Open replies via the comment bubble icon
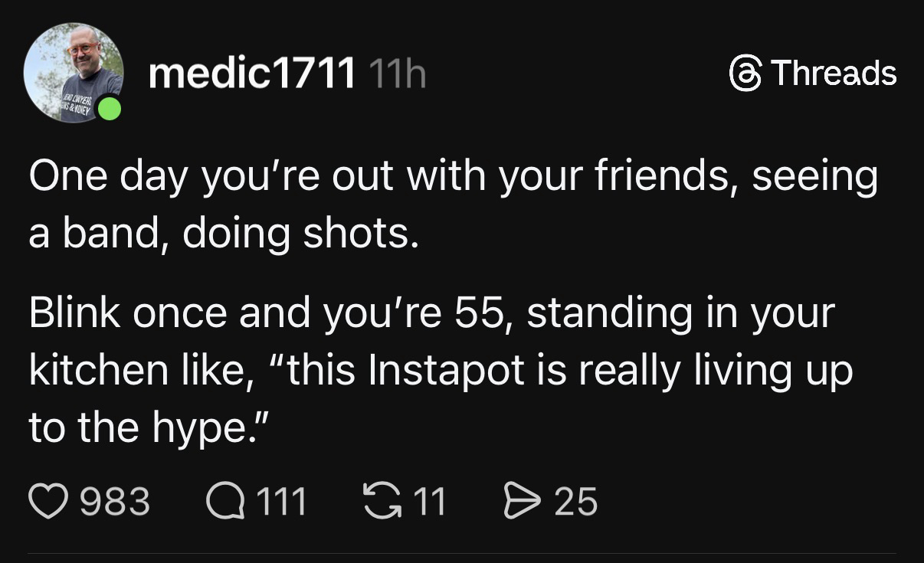This screenshot has width=924, height=563. coord(222,502)
